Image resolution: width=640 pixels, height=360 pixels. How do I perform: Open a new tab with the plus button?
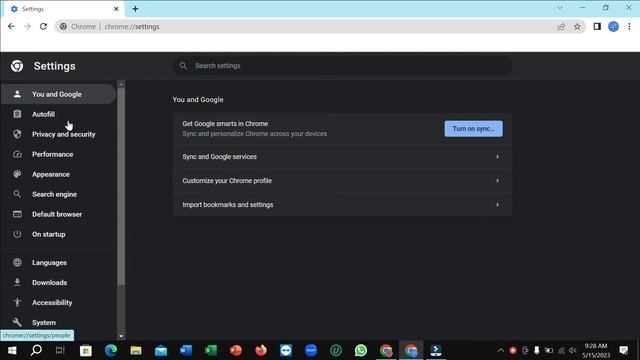pyautogui.click(x=136, y=9)
